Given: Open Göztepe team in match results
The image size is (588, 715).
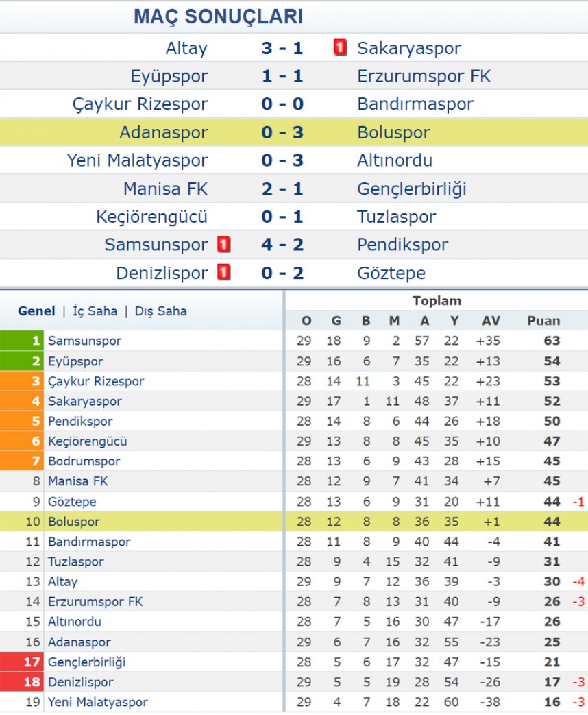Looking at the screenshot, I should point(391,273).
